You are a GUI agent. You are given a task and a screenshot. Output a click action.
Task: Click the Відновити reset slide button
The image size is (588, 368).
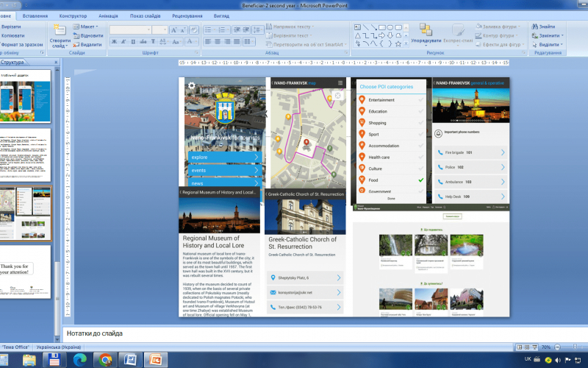(x=88, y=35)
